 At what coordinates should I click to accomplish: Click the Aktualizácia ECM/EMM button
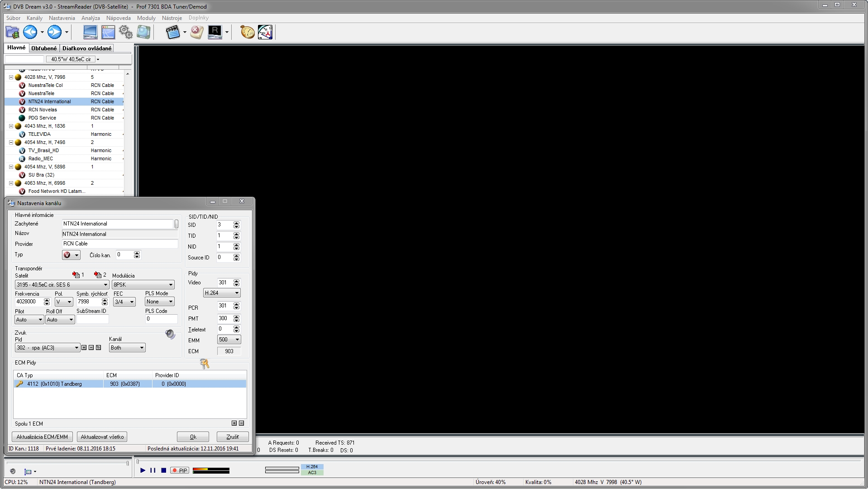tap(42, 437)
